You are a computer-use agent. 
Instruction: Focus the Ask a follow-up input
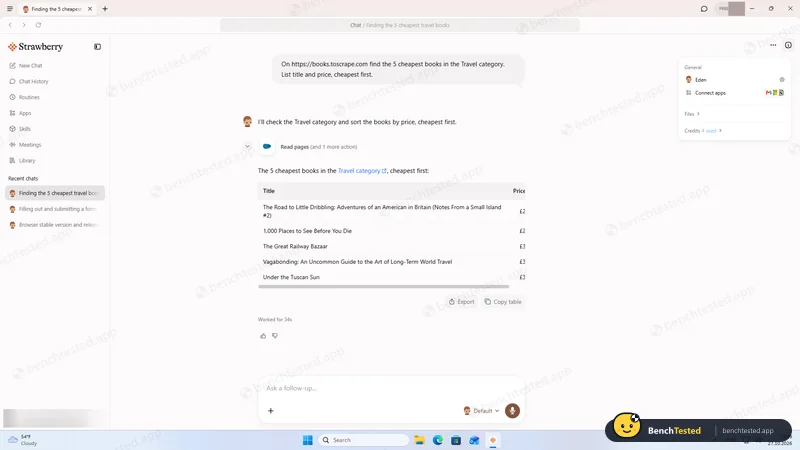click(x=392, y=388)
